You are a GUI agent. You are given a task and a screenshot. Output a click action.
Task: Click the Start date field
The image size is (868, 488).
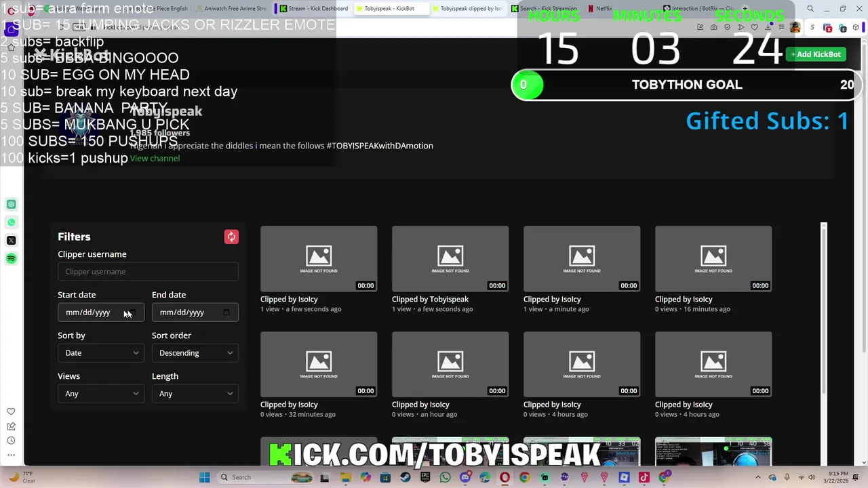101,312
